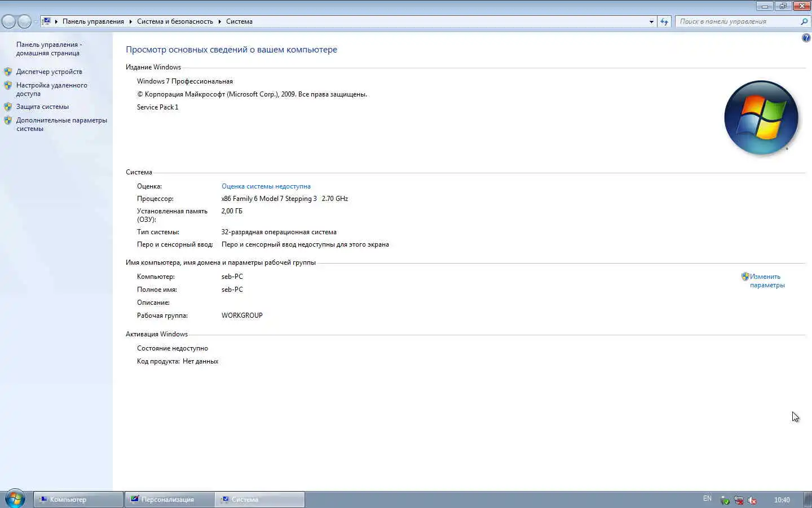This screenshot has width=812, height=508.
Task: Click seb-PC next to Полное имя label
Action: pos(232,290)
